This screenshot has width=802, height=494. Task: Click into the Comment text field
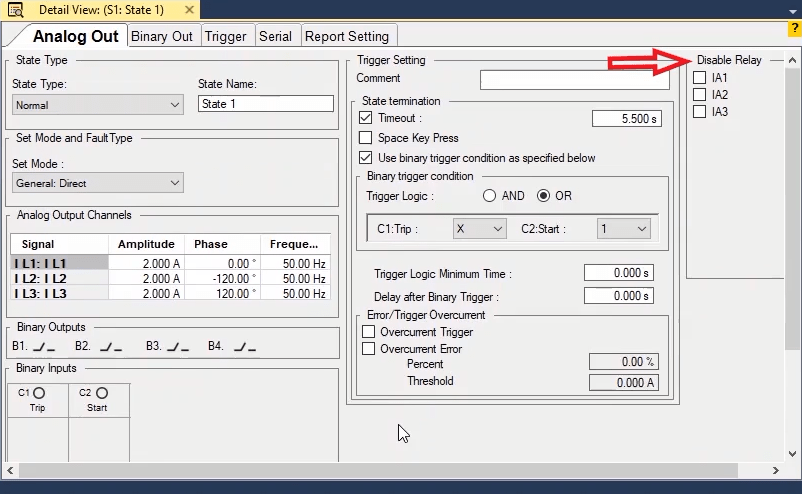coord(574,79)
